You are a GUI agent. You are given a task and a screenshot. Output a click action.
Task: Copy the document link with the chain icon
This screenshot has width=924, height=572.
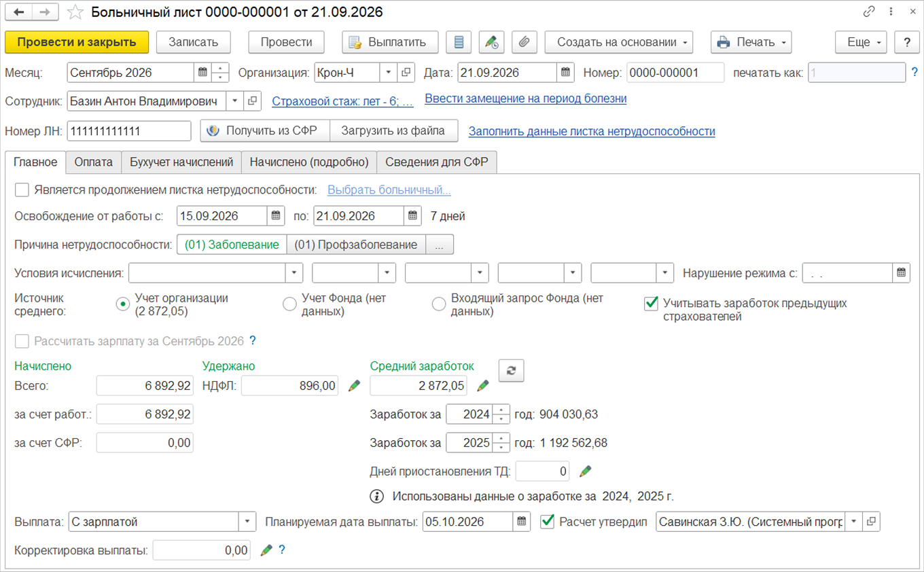click(x=869, y=12)
